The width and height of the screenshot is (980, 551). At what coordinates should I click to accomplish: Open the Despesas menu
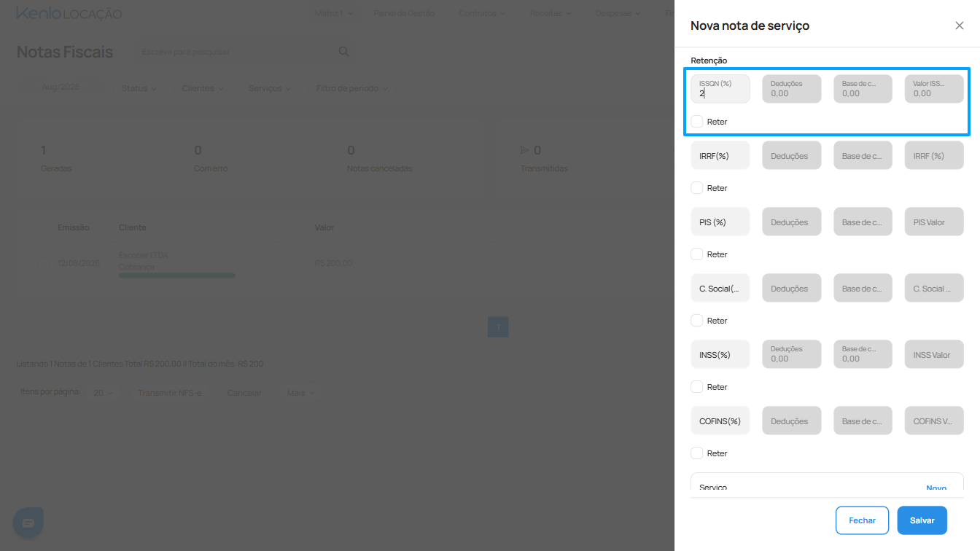click(618, 13)
